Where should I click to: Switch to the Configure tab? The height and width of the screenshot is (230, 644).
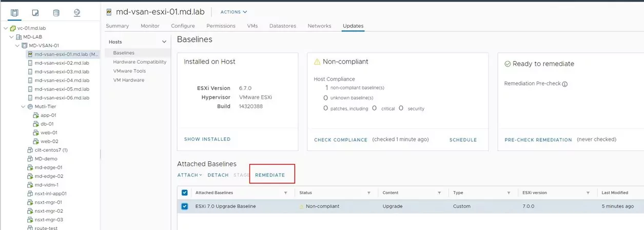coord(183,26)
